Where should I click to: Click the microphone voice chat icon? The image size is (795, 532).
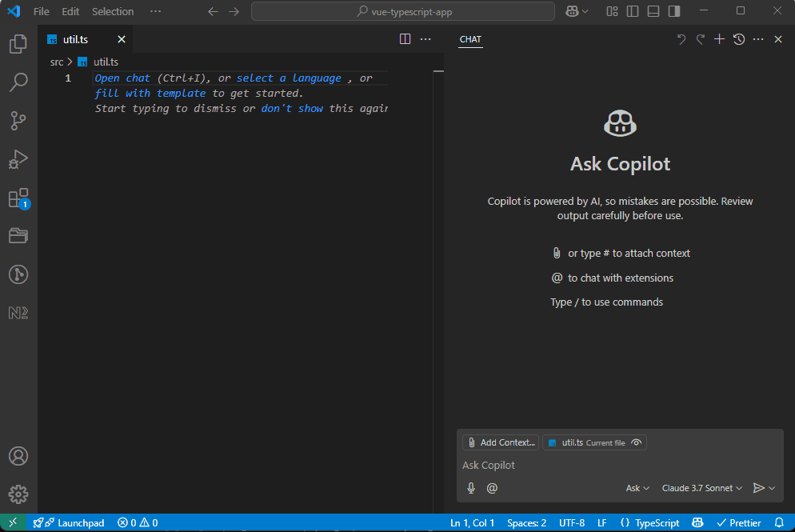click(471, 488)
